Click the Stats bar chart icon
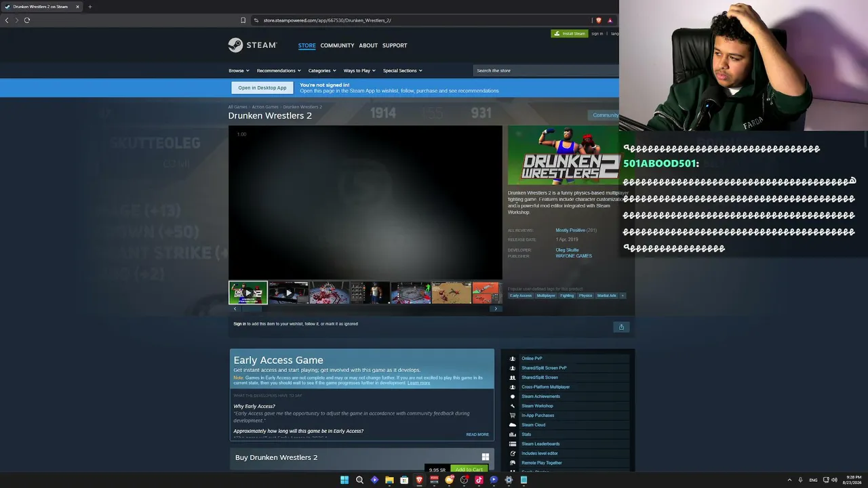The width and height of the screenshot is (868, 488). 513,434
